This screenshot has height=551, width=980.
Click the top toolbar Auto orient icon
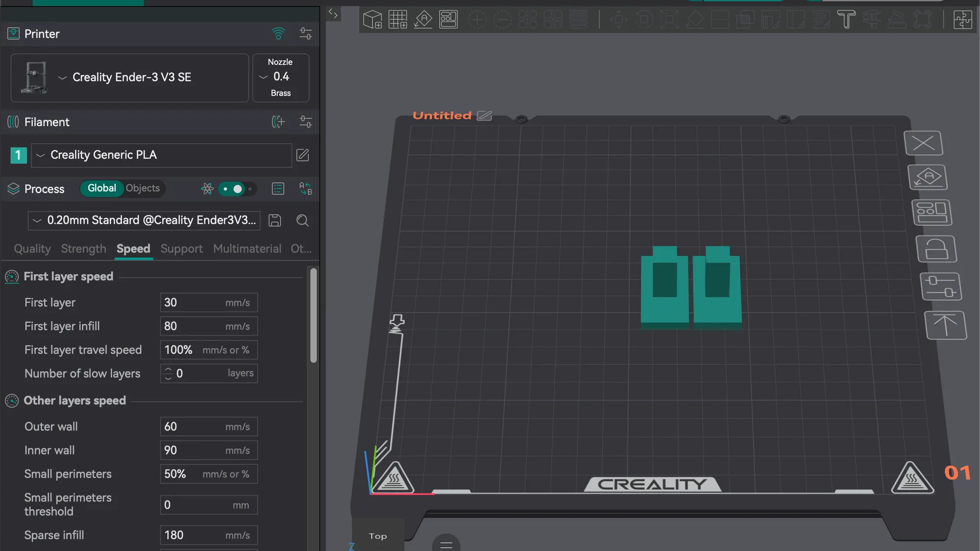[x=423, y=20]
